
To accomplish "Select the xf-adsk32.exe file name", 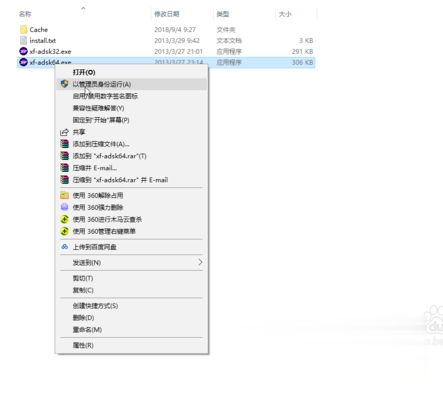I will 50,51.
